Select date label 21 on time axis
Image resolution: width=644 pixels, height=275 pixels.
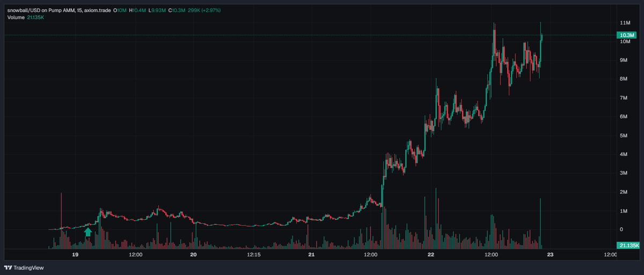click(312, 255)
